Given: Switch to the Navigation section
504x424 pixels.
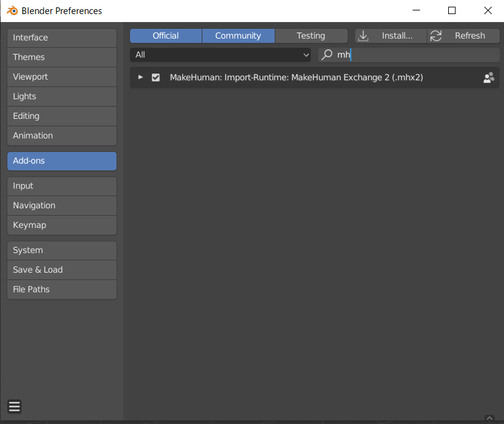Looking at the screenshot, I should [x=62, y=206].
